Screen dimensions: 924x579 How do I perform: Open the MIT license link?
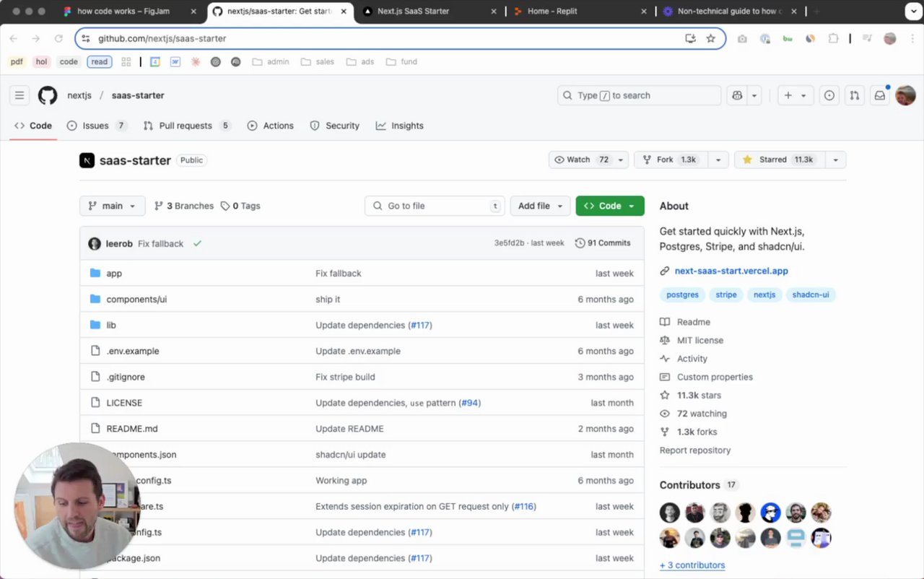point(692,340)
